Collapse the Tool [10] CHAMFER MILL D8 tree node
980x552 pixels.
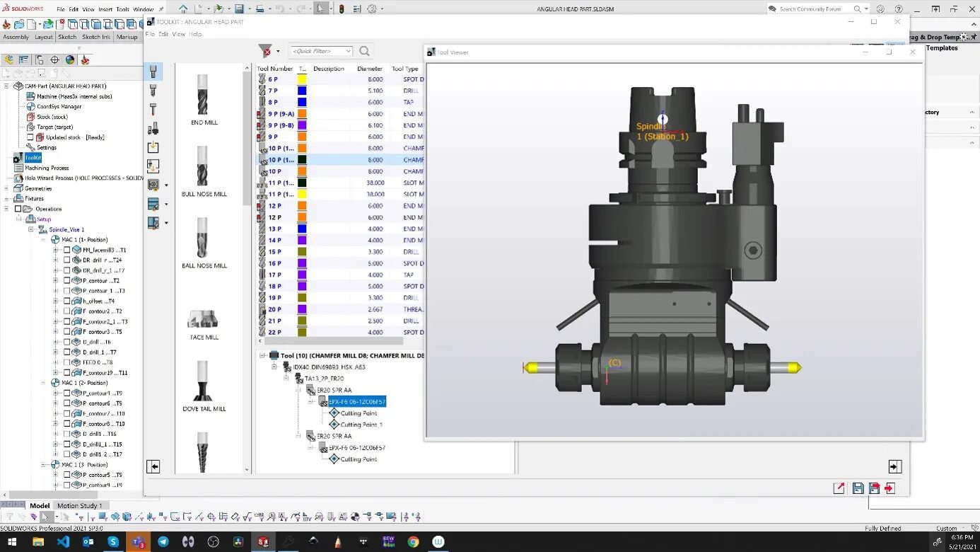tap(263, 355)
